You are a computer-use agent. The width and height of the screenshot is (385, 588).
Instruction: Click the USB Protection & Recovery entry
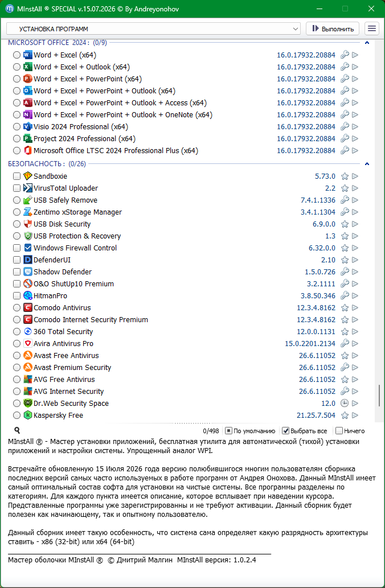click(77, 236)
